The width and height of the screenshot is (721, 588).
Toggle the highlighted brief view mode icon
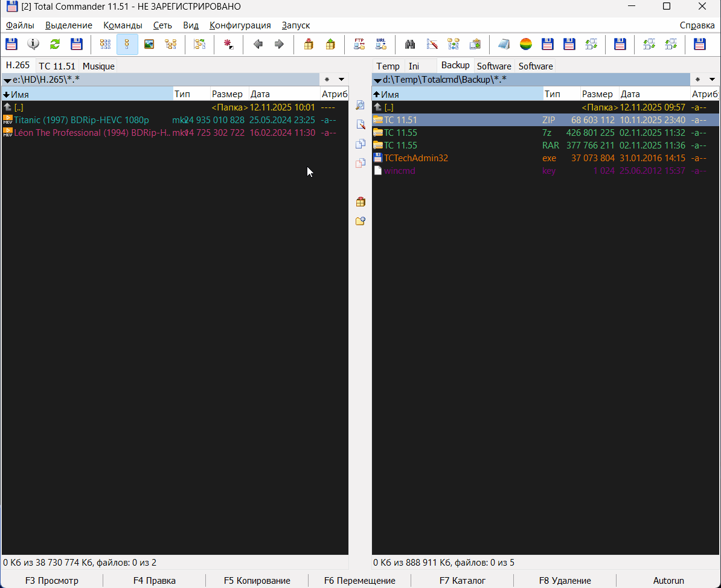pyautogui.click(x=127, y=44)
